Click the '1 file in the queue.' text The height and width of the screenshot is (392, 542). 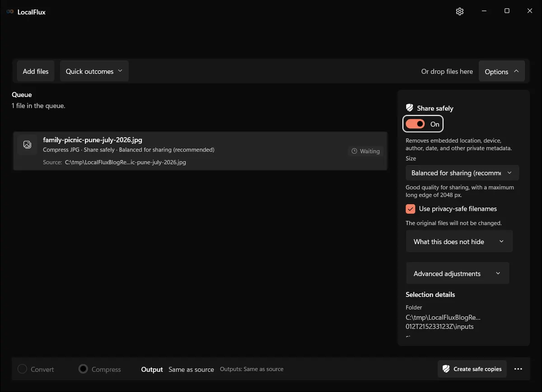point(38,106)
